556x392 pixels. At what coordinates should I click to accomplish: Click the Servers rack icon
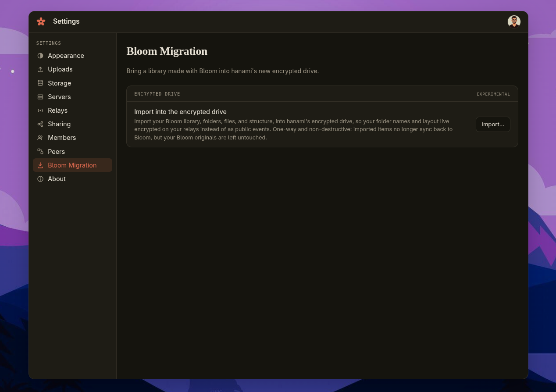tap(40, 97)
